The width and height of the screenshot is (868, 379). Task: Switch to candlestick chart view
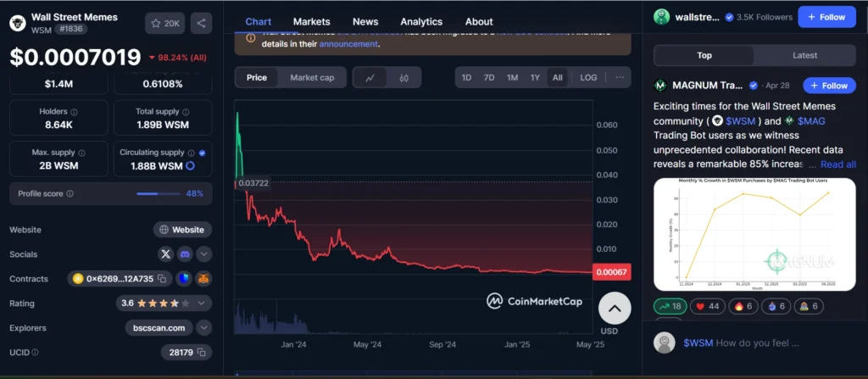click(403, 77)
